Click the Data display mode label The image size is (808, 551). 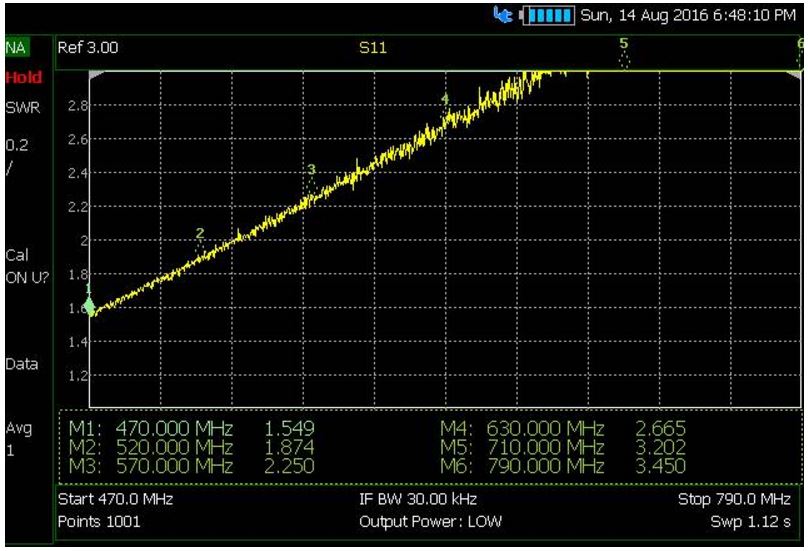[22, 364]
